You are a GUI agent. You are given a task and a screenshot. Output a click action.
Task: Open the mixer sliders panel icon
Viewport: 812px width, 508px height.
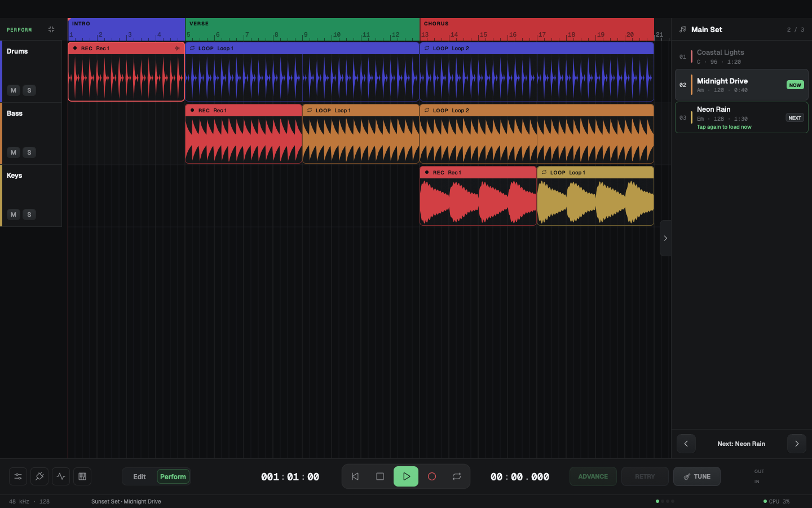click(x=18, y=476)
